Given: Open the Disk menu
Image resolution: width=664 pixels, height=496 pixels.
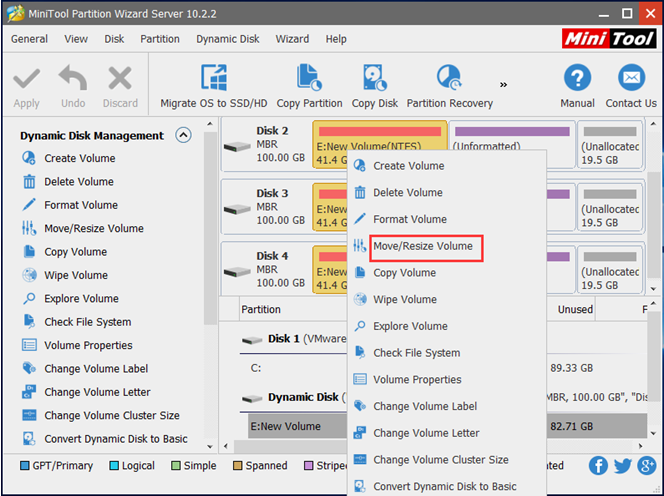Looking at the screenshot, I should (x=114, y=39).
